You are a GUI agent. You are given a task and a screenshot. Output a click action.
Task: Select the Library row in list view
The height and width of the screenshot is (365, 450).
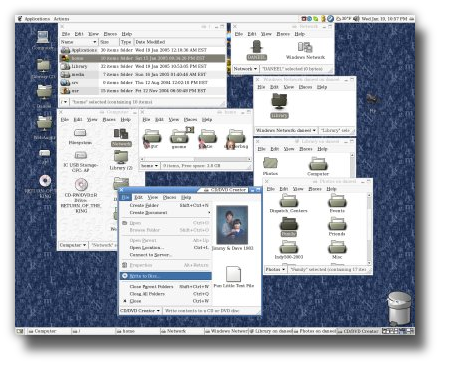tap(143, 66)
